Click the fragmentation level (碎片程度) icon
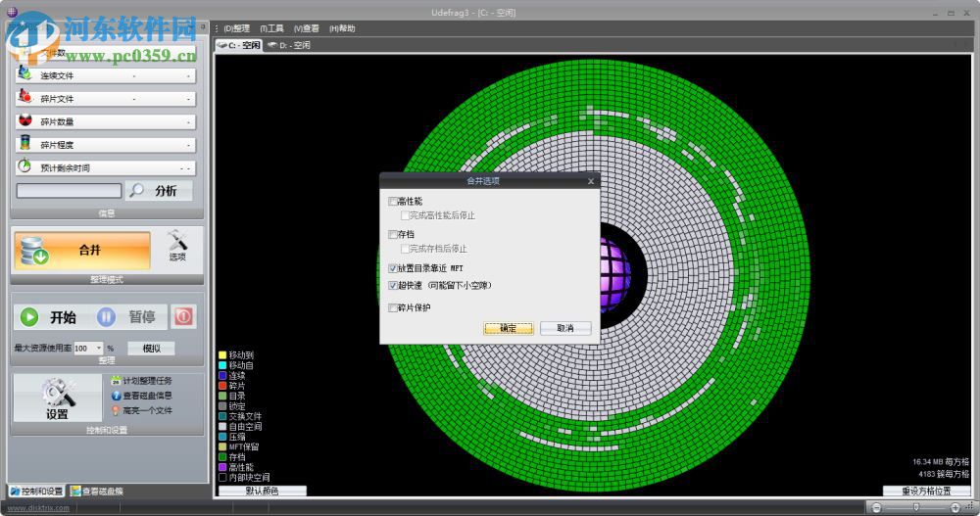 [24, 143]
